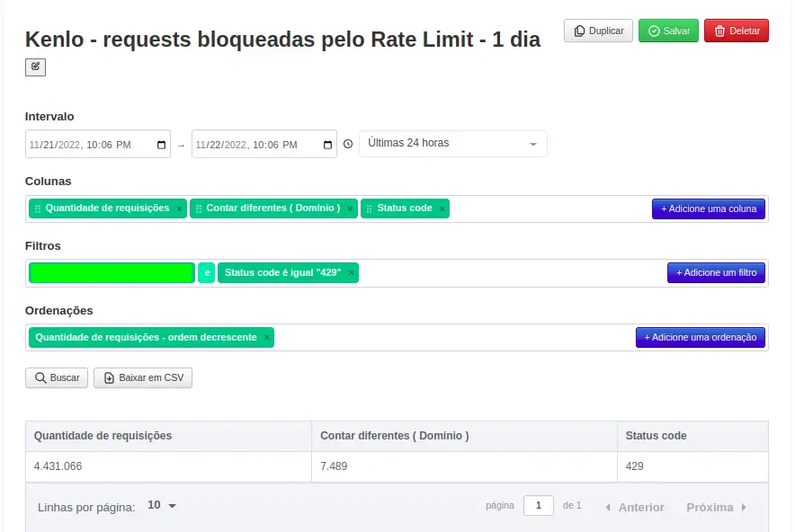Open the Linhas por página dropdown
The image size is (795, 532).
pyautogui.click(x=163, y=506)
